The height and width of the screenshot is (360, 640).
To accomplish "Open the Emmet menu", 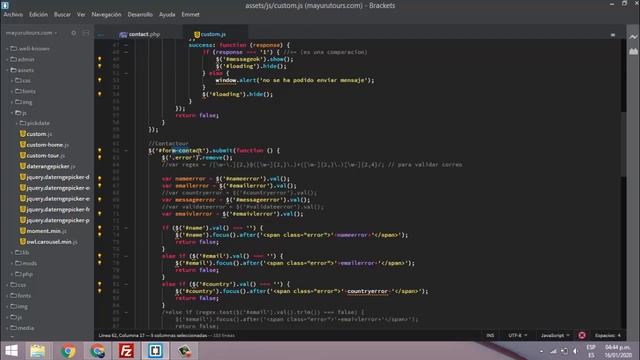I will [190, 14].
